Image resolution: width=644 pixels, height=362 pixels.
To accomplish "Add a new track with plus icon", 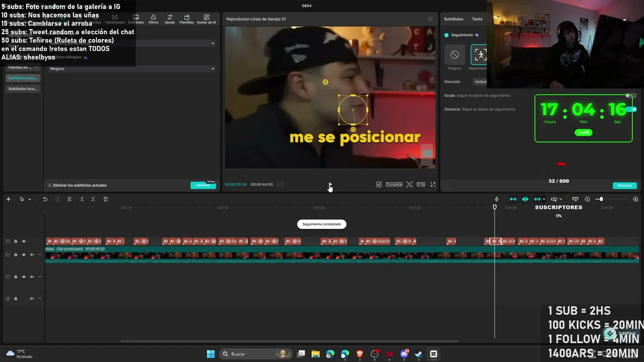I will tap(8, 199).
